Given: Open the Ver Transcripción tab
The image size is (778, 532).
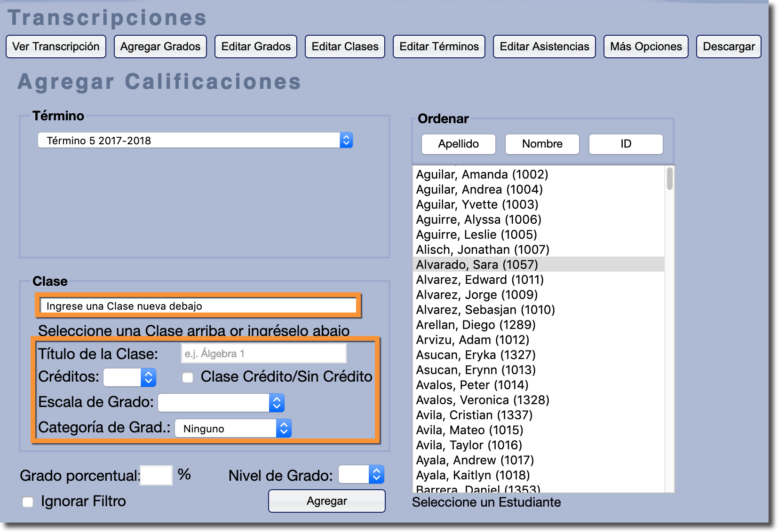Looking at the screenshot, I should 56,47.
